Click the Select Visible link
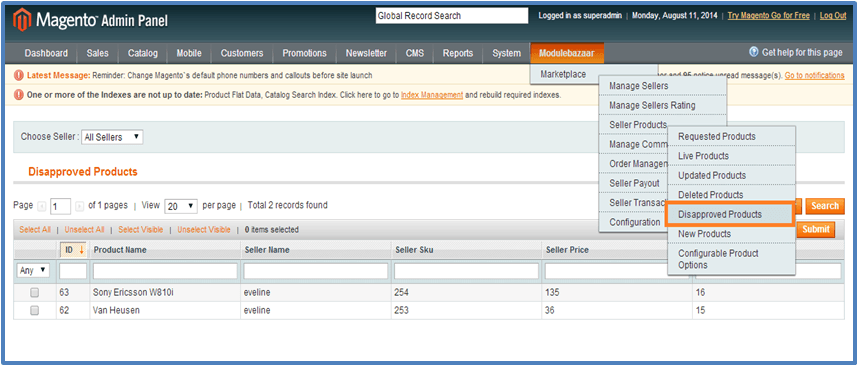The image size is (858, 367). click(x=141, y=230)
